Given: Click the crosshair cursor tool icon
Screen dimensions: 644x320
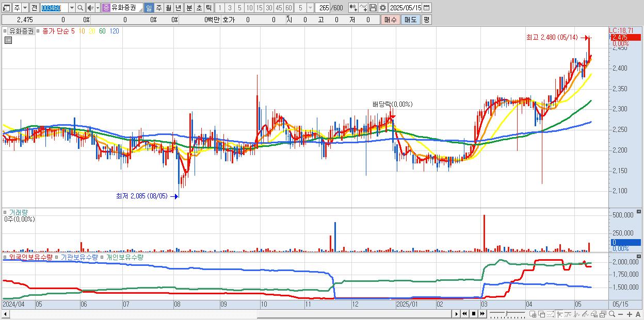Looking at the screenshot, I should point(559,314).
